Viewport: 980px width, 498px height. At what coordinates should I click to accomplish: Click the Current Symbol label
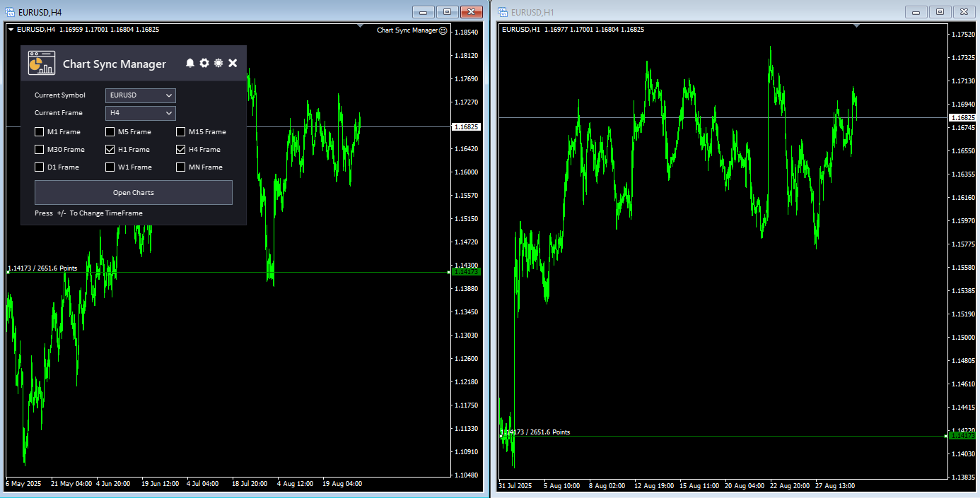click(x=60, y=95)
